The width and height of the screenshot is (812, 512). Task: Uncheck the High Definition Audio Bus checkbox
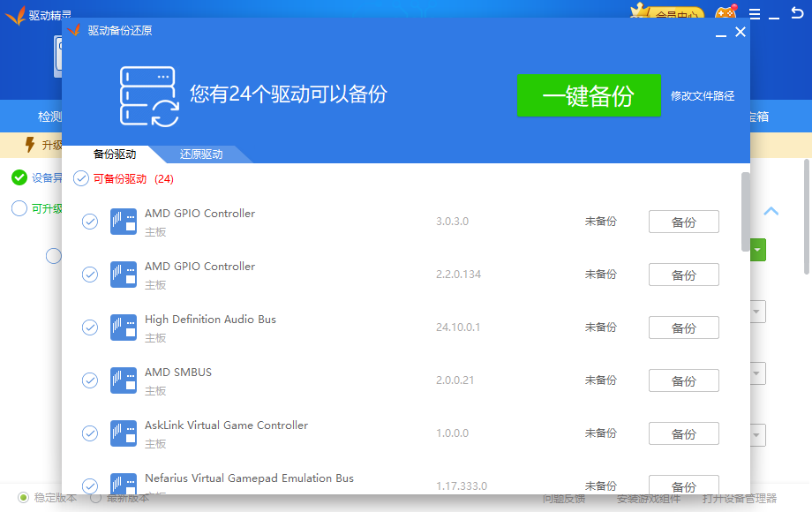[90, 328]
